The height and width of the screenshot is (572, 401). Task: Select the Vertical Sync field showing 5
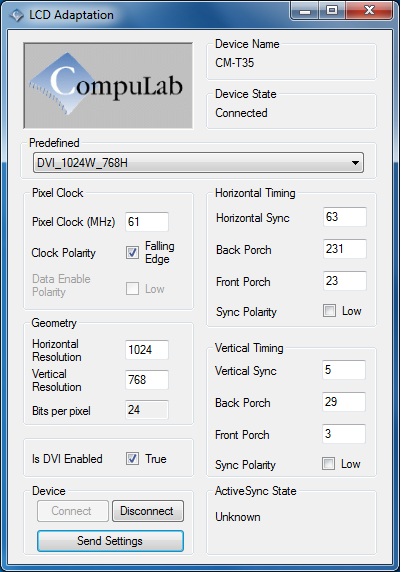[x=344, y=370]
